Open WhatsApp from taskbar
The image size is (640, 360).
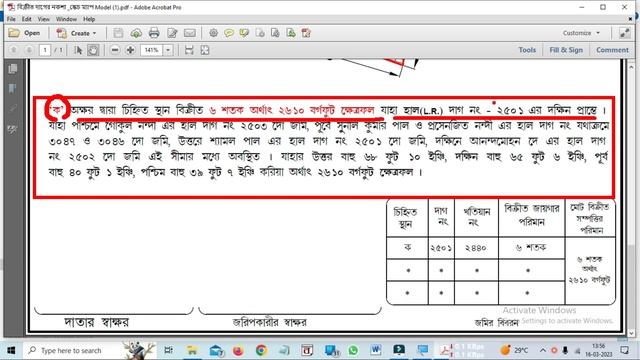pos(353,350)
